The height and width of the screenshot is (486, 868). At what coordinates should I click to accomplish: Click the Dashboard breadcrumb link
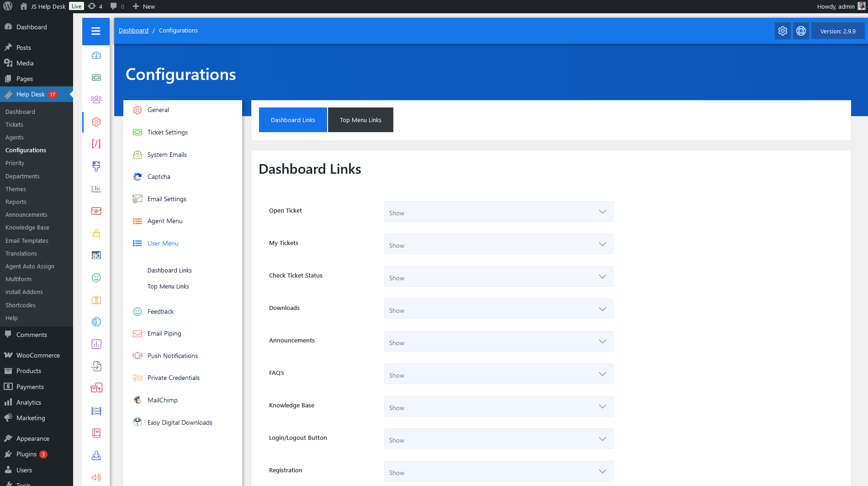click(x=133, y=31)
